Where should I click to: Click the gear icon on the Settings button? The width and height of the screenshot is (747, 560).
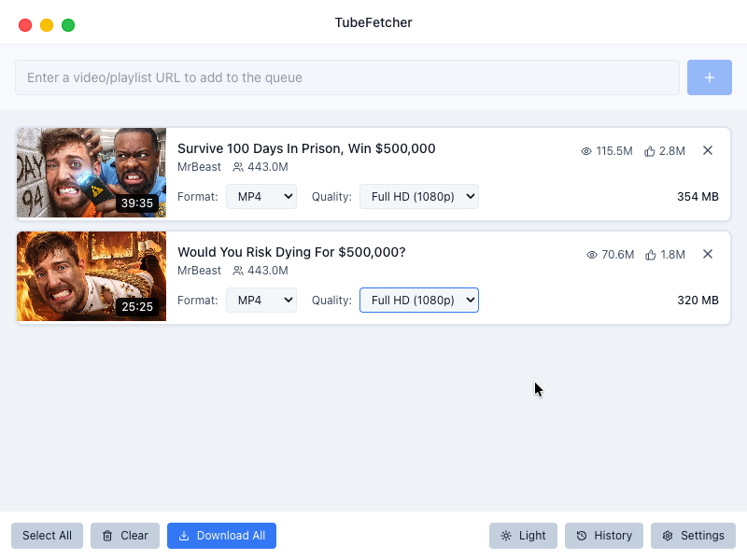(667, 536)
